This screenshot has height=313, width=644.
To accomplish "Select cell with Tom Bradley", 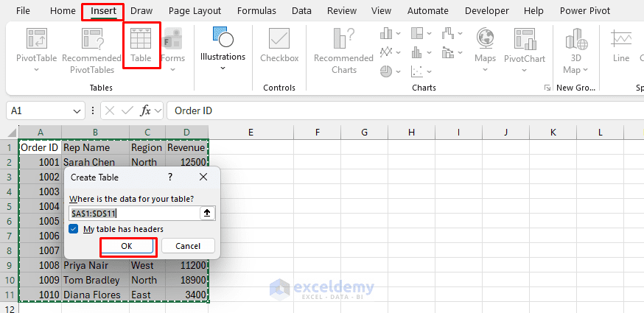I will 95,280.
